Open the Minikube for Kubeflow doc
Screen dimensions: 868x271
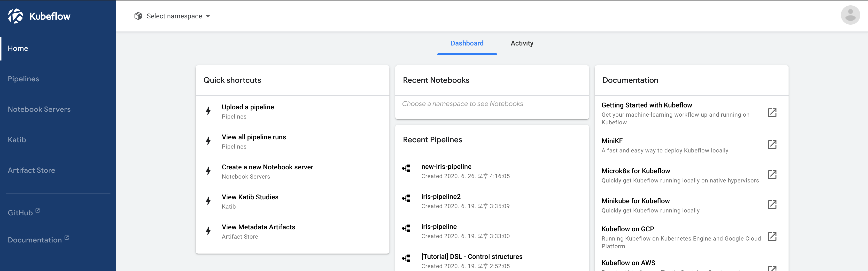(x=691, y=205)
